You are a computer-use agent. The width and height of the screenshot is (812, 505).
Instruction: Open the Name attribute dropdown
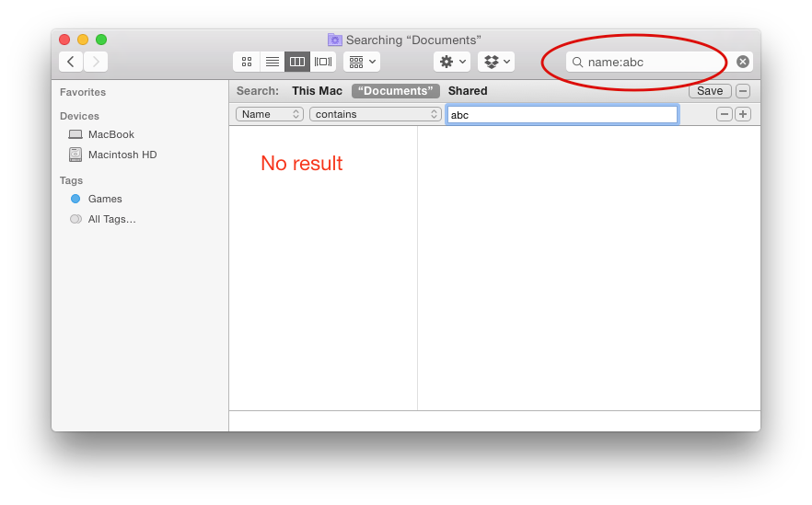[269, 114]
